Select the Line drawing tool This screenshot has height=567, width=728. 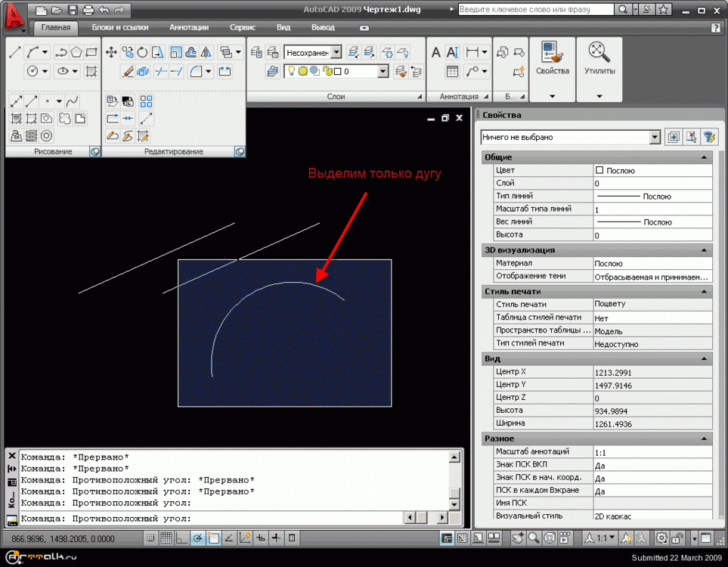tap(15, 52)
